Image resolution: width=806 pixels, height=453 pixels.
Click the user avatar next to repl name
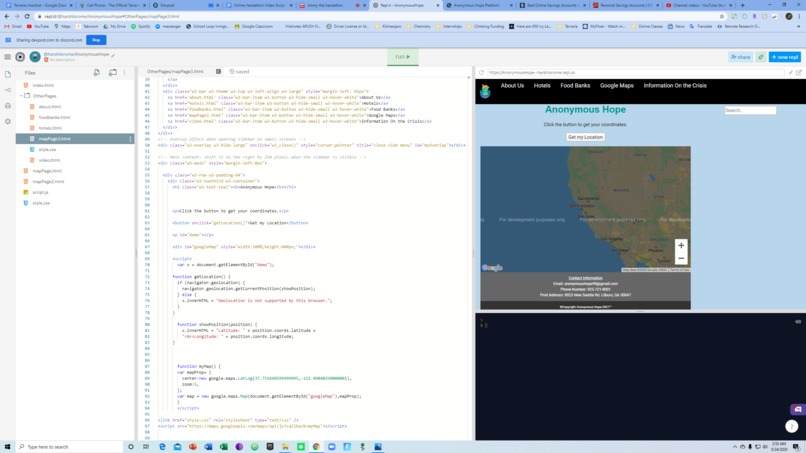point(35,57)
